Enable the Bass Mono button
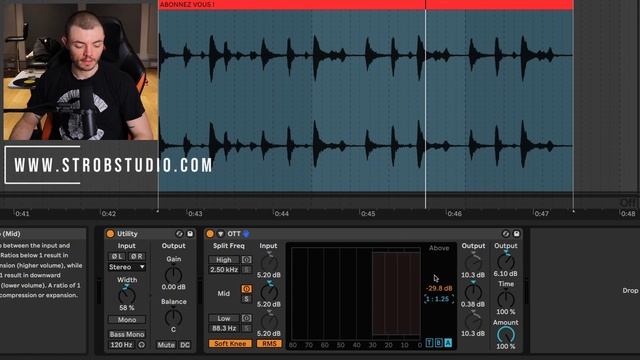The width and height of the screenshot is (640, 360). click(x=127, y=334)
